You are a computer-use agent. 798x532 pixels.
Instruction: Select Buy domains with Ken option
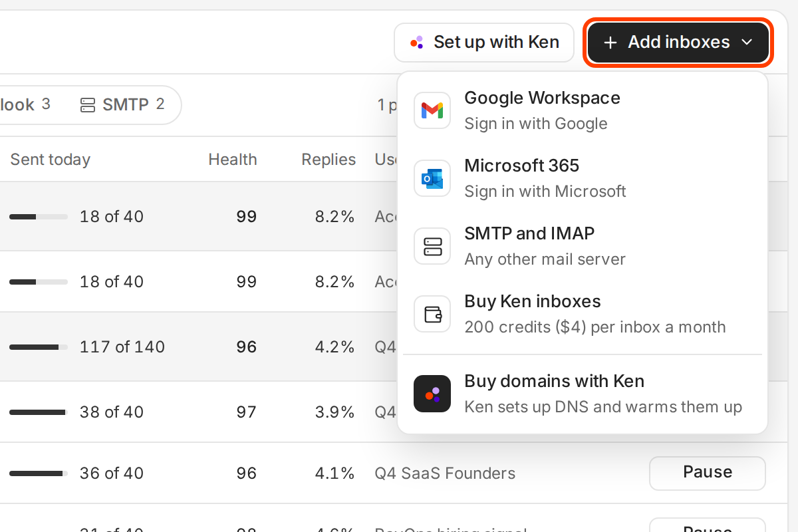pyautogui.click(x=583, y=394)
